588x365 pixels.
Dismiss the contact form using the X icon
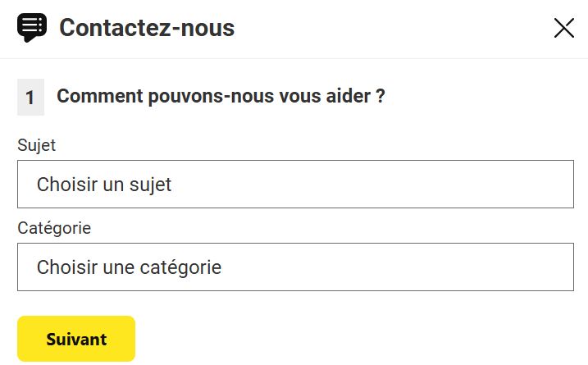pos(564,28)
